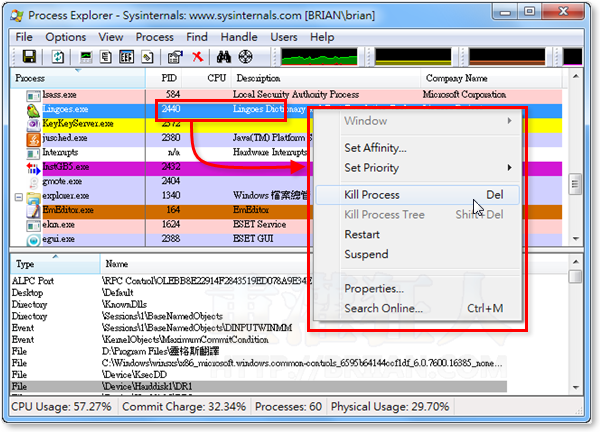Click lower pane scrollbar up arrow
600x432 pixels.
coord(575,261)
